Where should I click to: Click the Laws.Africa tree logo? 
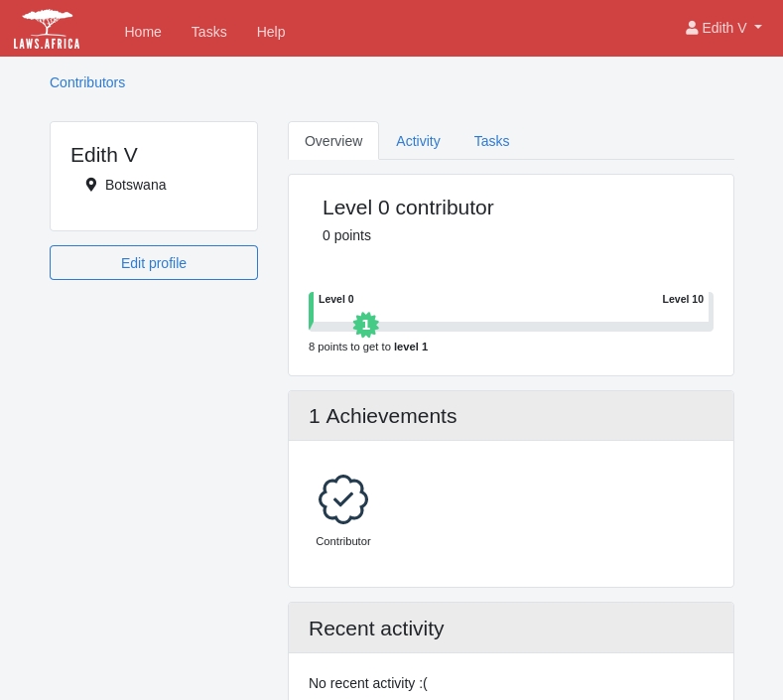click(47, 29)
